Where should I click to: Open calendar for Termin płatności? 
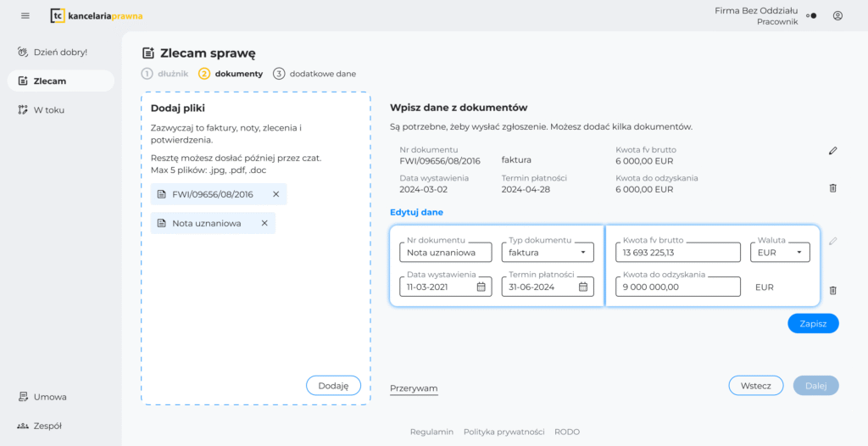[x=583, y=287]
